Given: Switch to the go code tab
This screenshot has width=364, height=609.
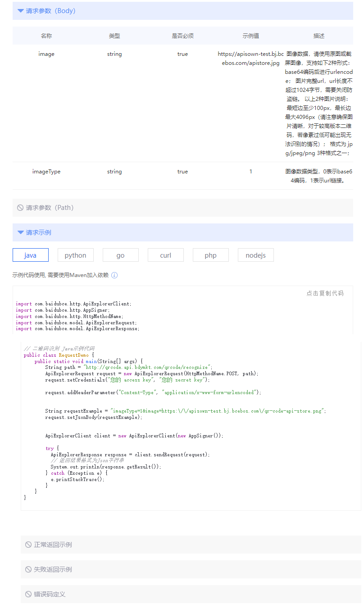Looking at the screenshot, I should [121, 255].
